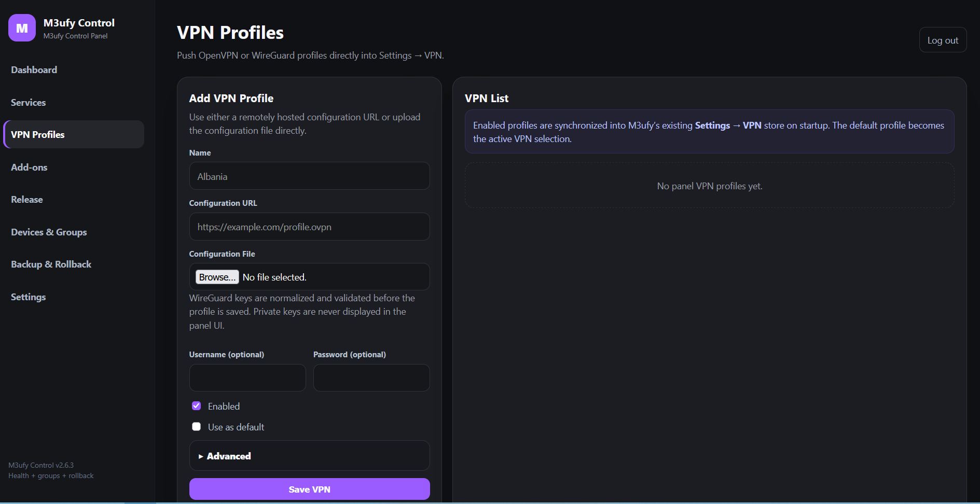Click the Username (optional) field
Viewport: 980px width, 504px height.
[x=247, y=377]
